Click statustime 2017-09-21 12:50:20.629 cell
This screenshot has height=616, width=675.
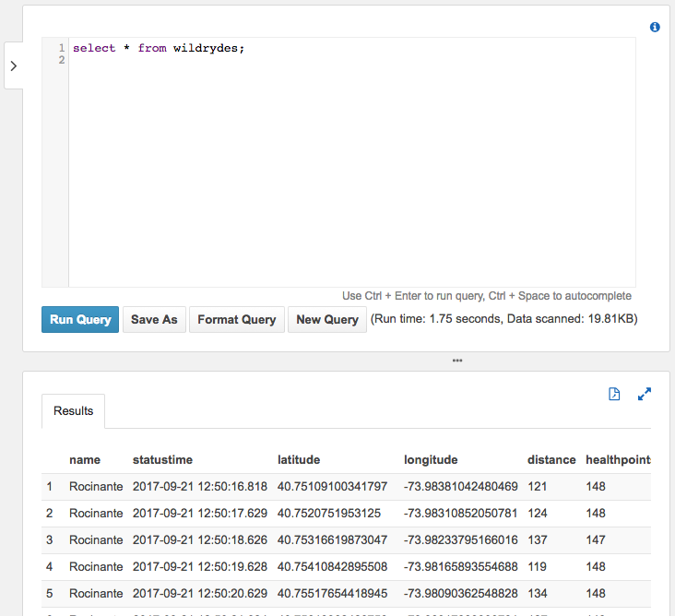click(x=200, y=593)
